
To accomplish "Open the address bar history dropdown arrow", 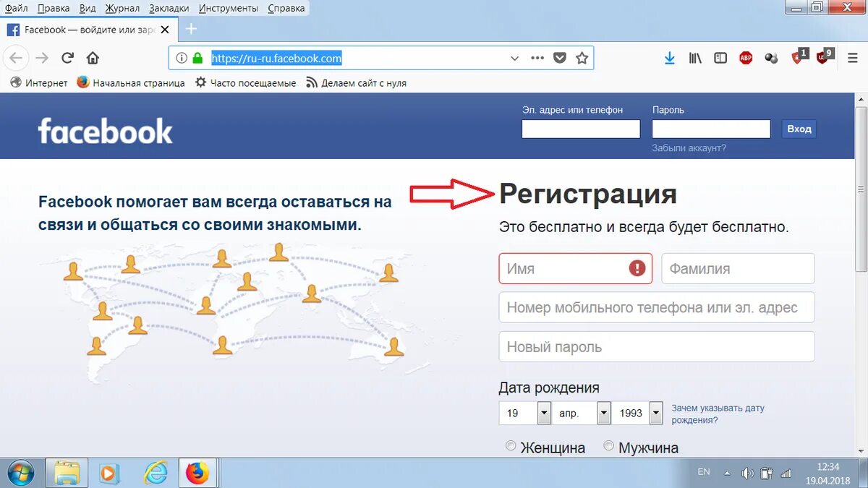I will point(514,58).
